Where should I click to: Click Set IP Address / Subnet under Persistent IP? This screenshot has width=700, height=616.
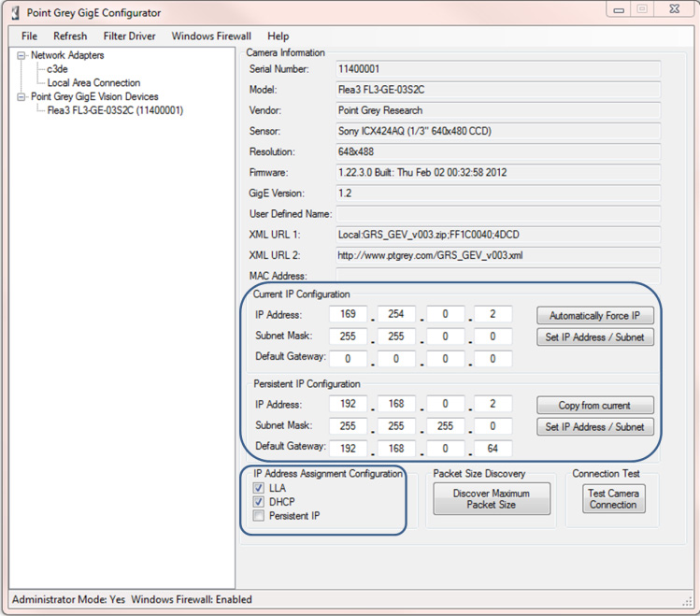(x=595, y=427)
